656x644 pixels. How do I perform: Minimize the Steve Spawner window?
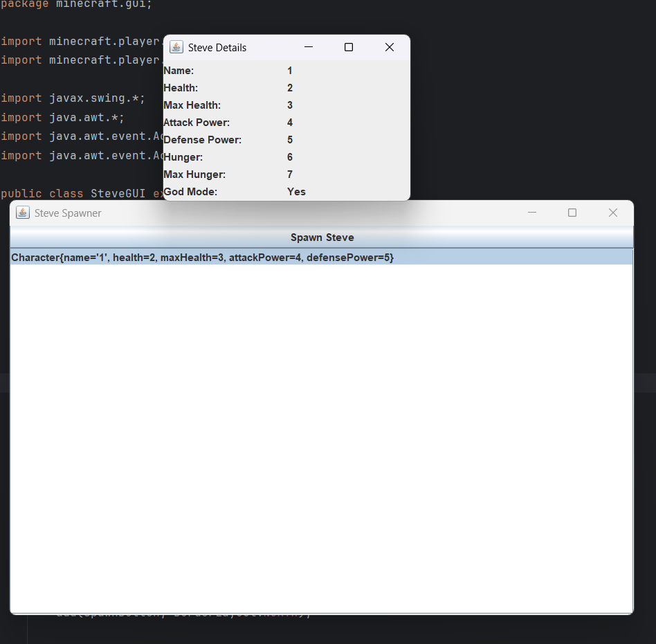(x=532, y=213)
